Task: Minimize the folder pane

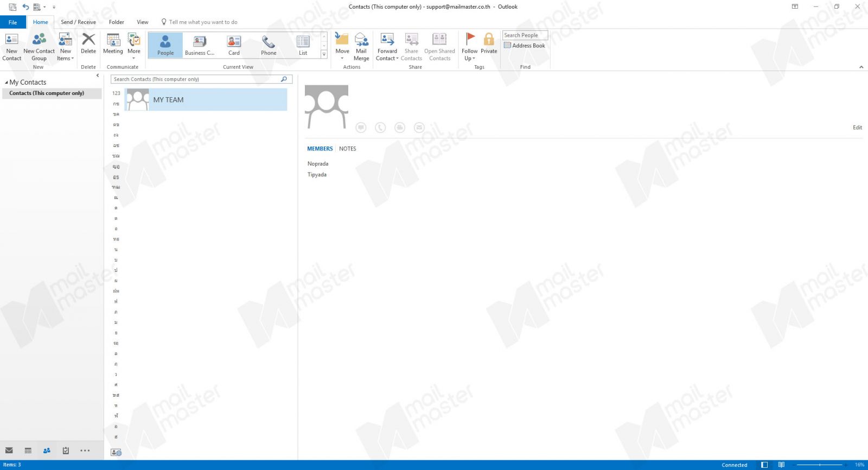Action: coord(98,75)
